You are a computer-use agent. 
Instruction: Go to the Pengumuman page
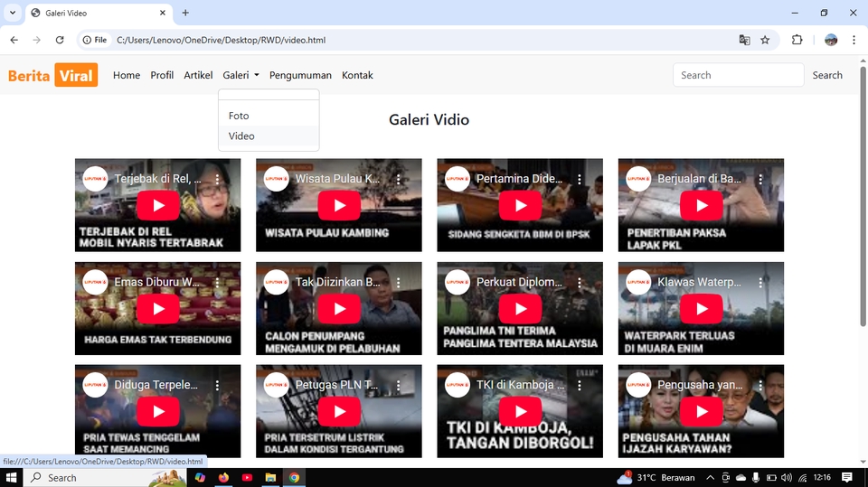pos(300,75)
